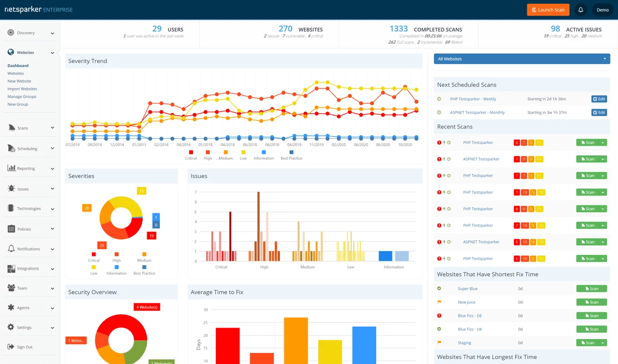Open the New Website submenu item
Screen dimensions: 618x364
19,81
